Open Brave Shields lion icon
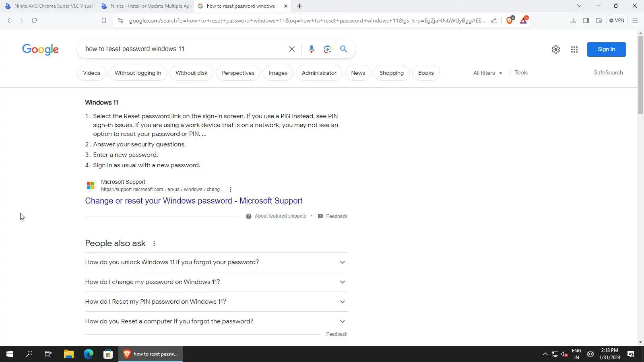The height and width of the screenshot is (362, 644). click(x=510, y=20)
